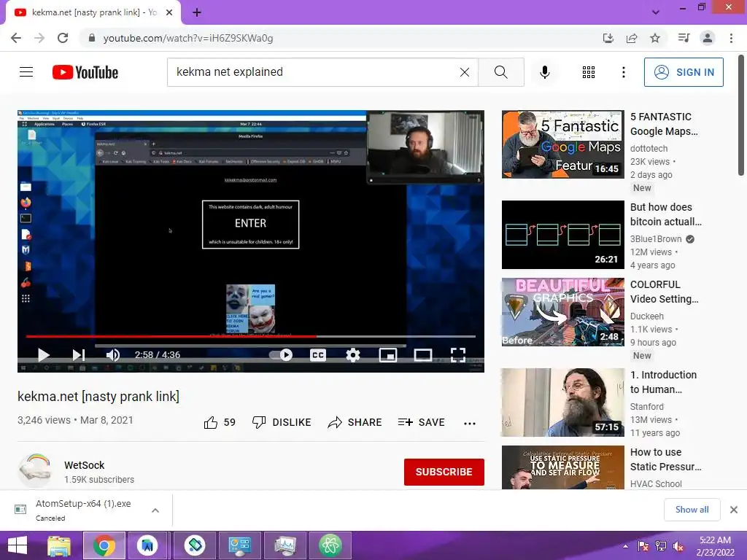Screen dimensions: 747x560
Task: Open Atom icon in taskbar
Action: point(330,545)
